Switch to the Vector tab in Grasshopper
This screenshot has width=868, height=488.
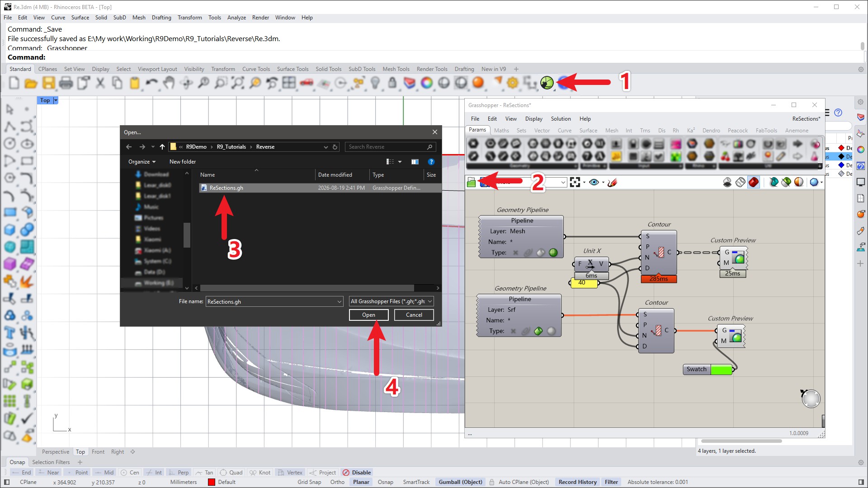[x=542, y=131]
